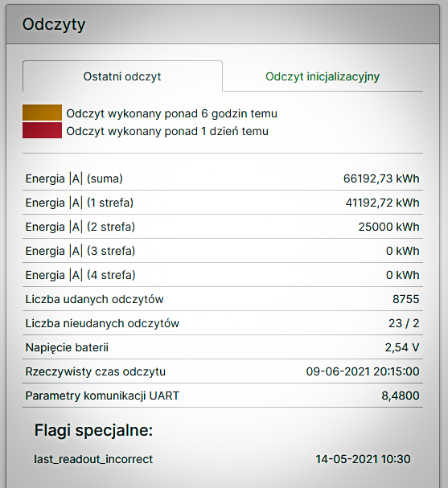Select the Energia |A| (1 strefa) row
Viewport: 448px width, 488px height.
tap(223, 203)
